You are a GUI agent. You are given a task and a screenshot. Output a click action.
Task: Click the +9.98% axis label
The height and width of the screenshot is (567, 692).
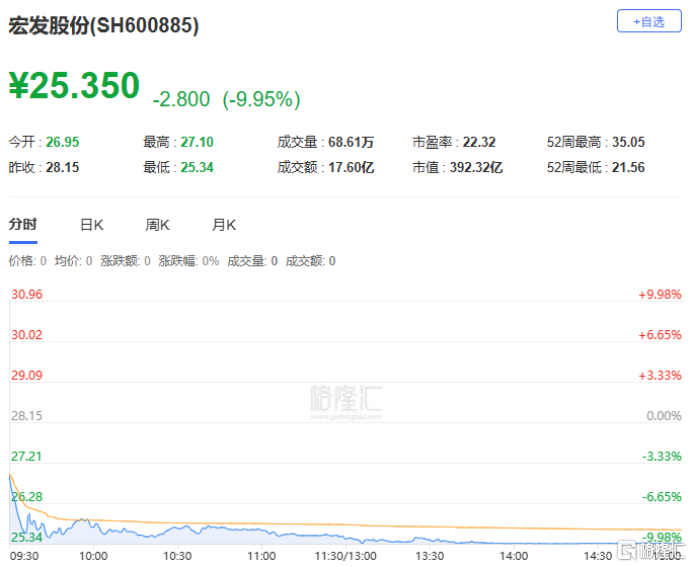[660, 294]
